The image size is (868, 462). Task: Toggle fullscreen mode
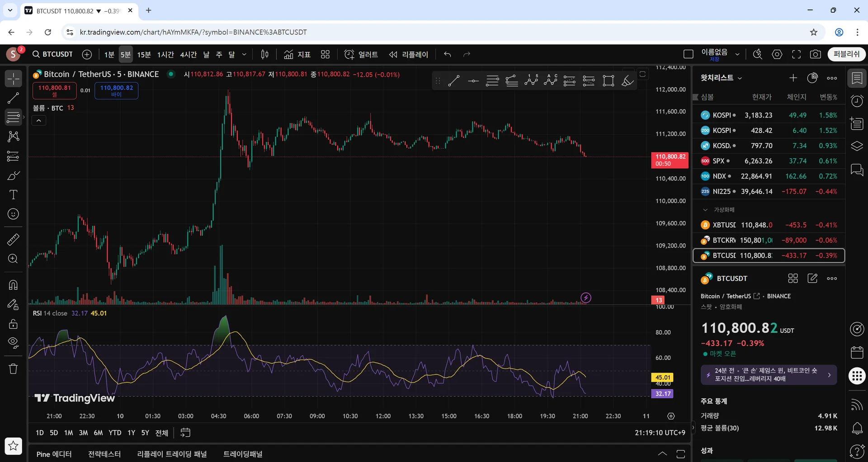[797, 55]
